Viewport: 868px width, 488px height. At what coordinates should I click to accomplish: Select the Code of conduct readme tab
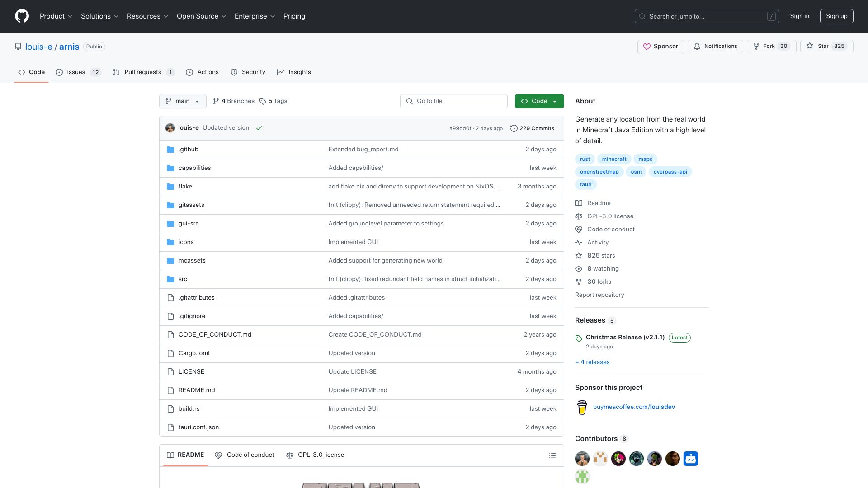point(245,455)
